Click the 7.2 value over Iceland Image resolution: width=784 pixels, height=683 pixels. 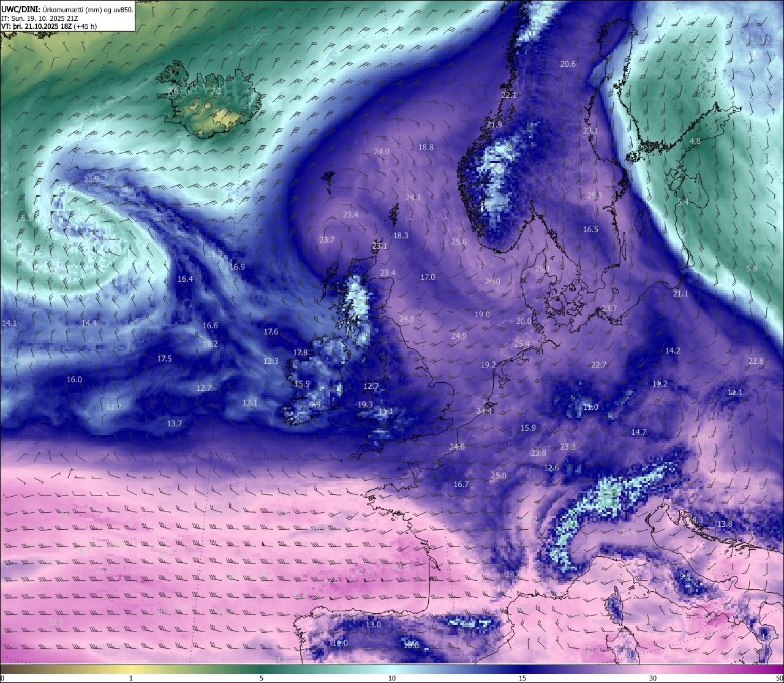(216, 91)
